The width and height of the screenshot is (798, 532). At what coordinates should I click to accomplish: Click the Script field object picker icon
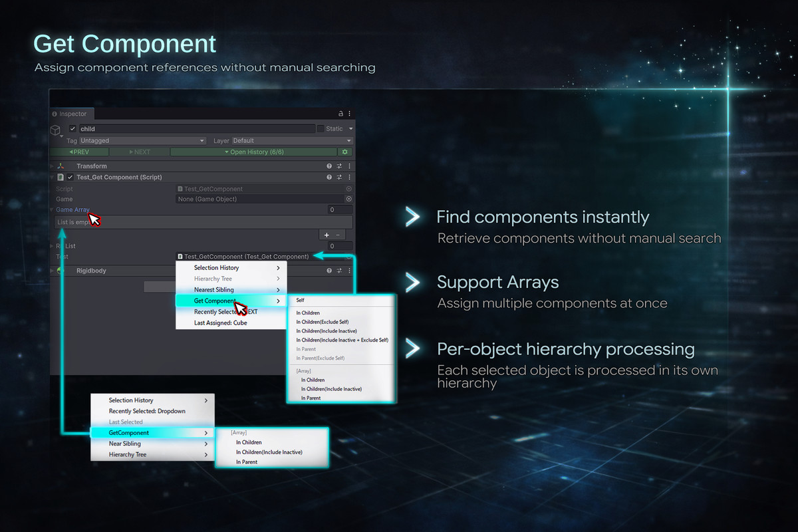click(x=348, y=189)
